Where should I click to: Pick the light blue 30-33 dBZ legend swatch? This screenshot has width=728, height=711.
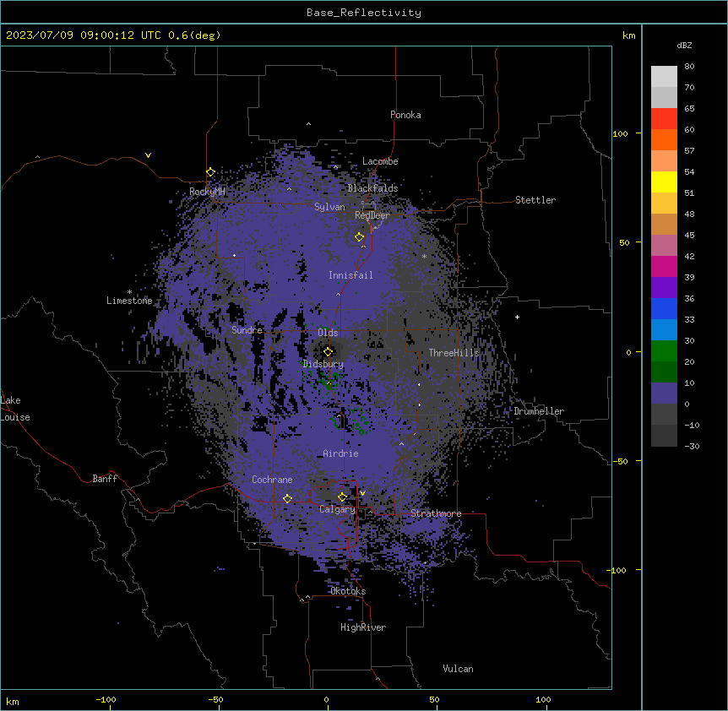664,329
